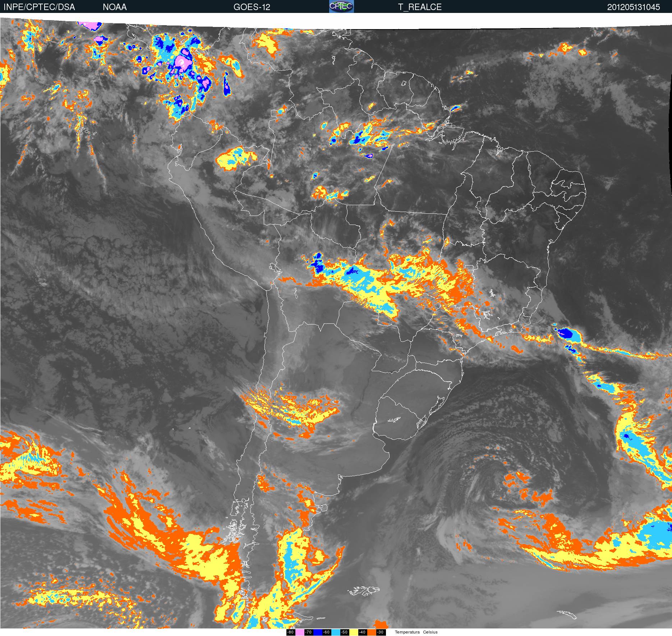The width and height of the screenshot is (672, 636).
Task: Click the -80 legend value
Action: [x=291, y=632]
